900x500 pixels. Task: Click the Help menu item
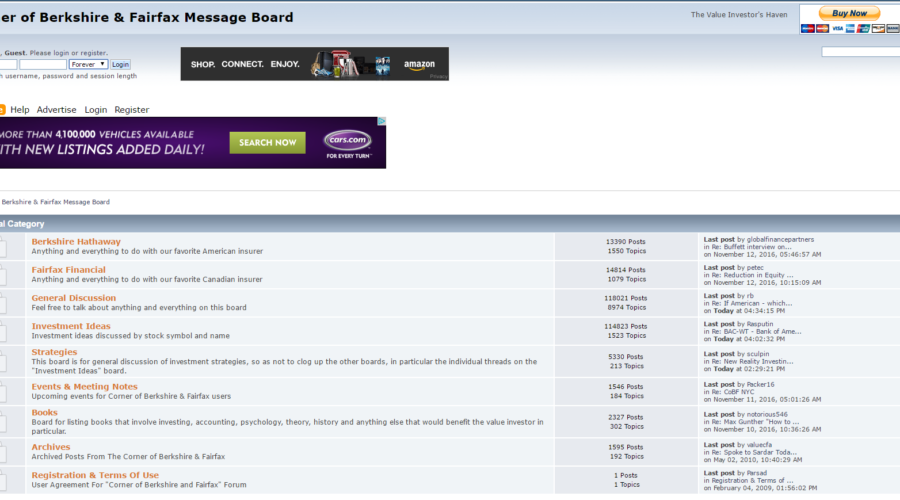click(20, 110)
